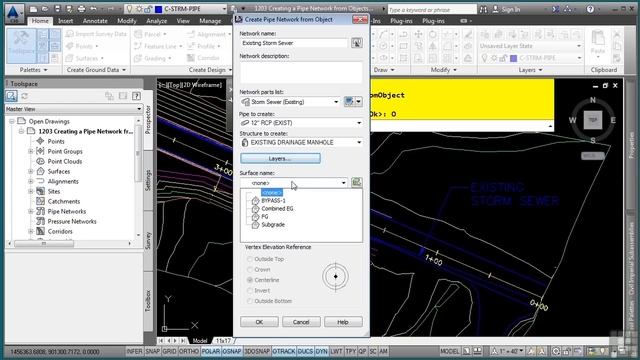The height and width of the screenshot is (360, 640).
Task: Click the New drawing icon in quick access toolbar
Action: [33, 9]
